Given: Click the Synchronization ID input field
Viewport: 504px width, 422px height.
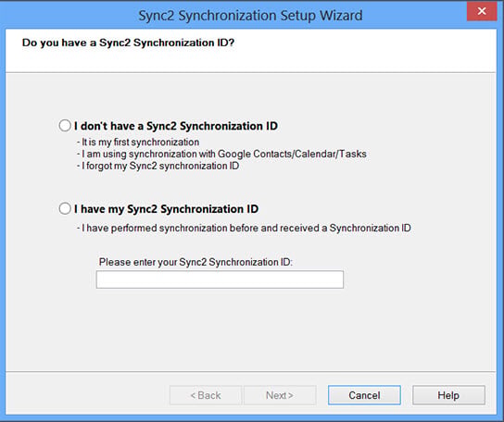Looking at the screenshot, I should 220,279.
